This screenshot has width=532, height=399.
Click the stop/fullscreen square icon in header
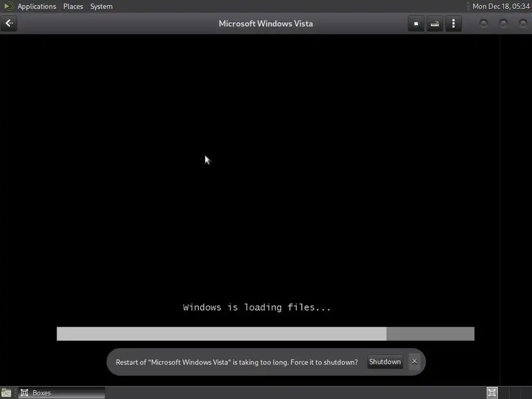point(416,24)
